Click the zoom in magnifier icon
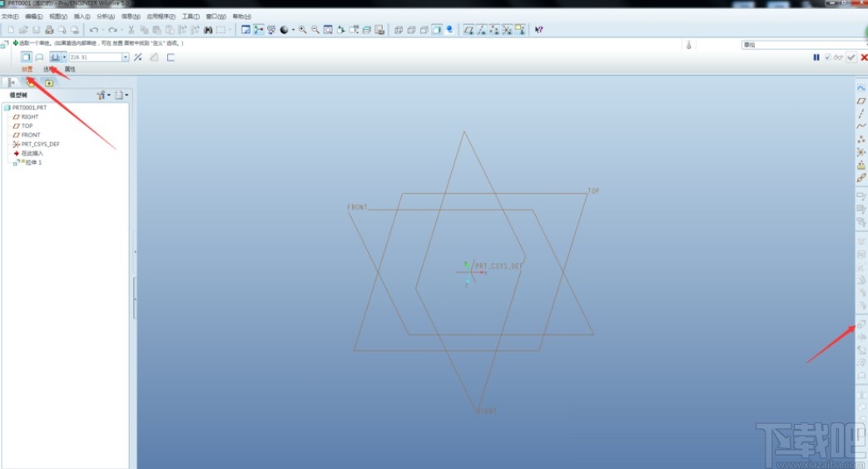This screenshot has width=868, height=469. click(x=302, y=30)
